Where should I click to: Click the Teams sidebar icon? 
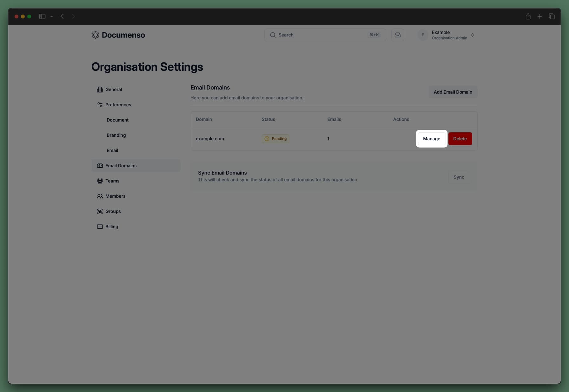coord(100,181)
